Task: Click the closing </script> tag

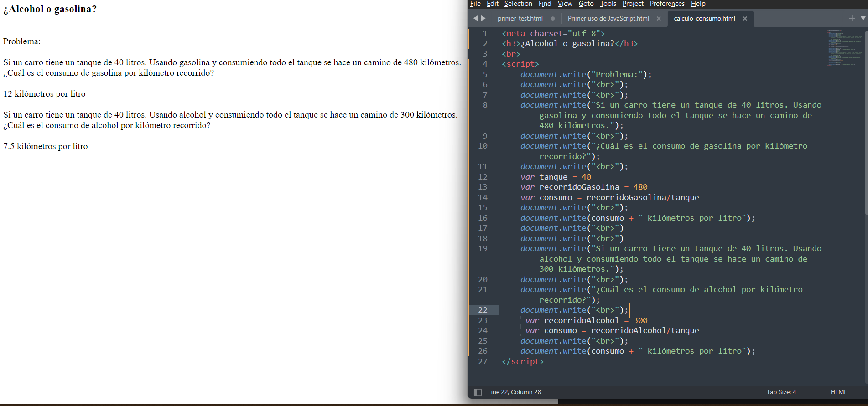Action: [x=523, y=361]
